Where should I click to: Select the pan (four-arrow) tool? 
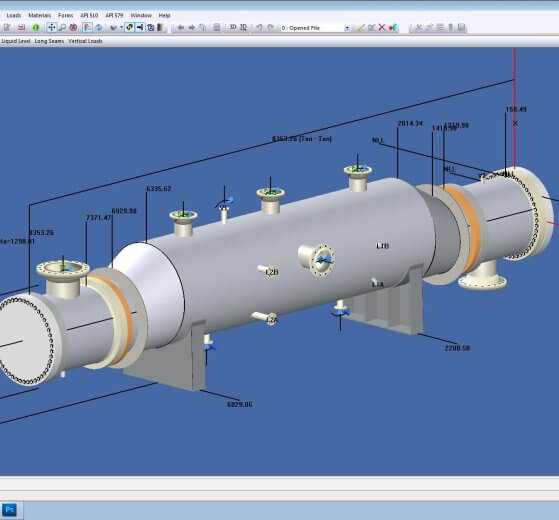(x=52, y=27)
